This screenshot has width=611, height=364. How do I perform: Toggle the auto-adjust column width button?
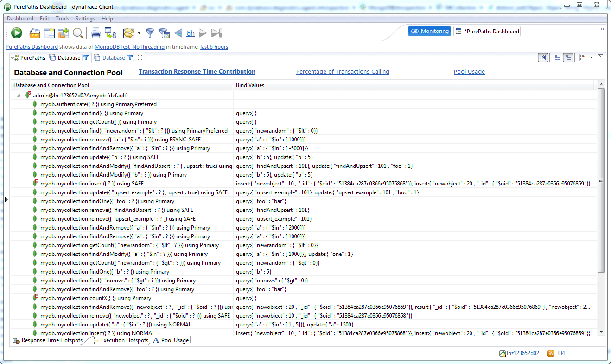(543, 57)
